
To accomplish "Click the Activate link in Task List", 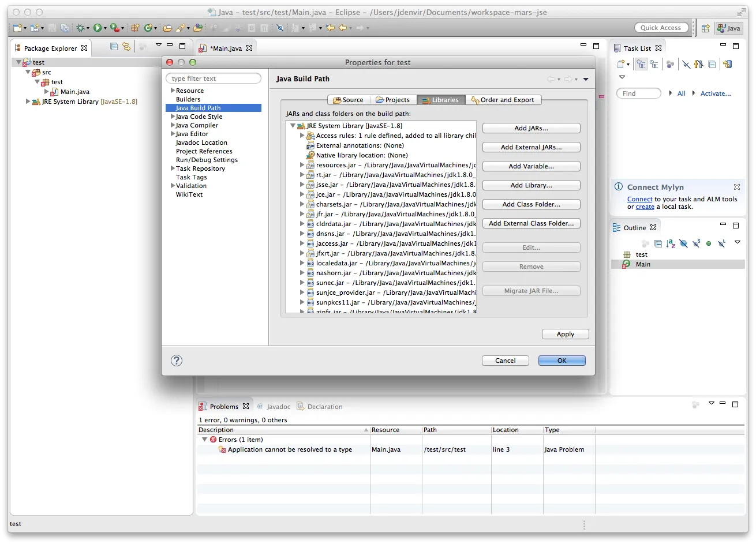I will [716, 93].
